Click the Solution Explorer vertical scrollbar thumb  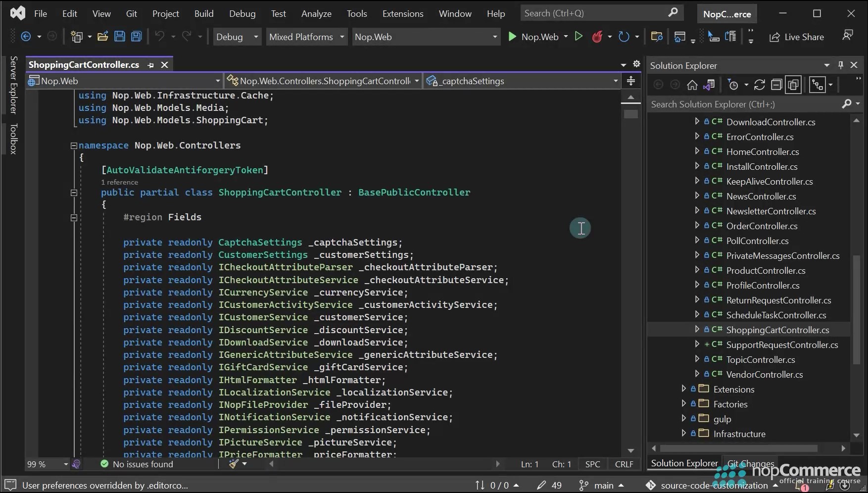point(857,309)
